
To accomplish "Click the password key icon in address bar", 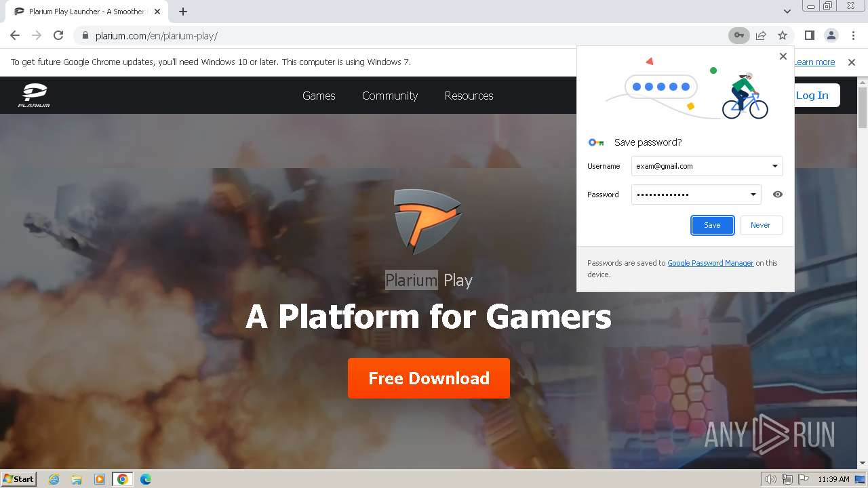I will pos(739,35).
